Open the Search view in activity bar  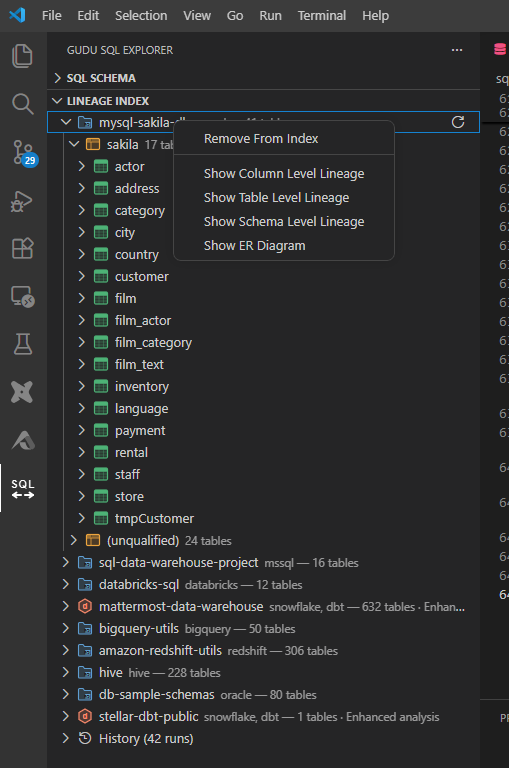point(23,104)
